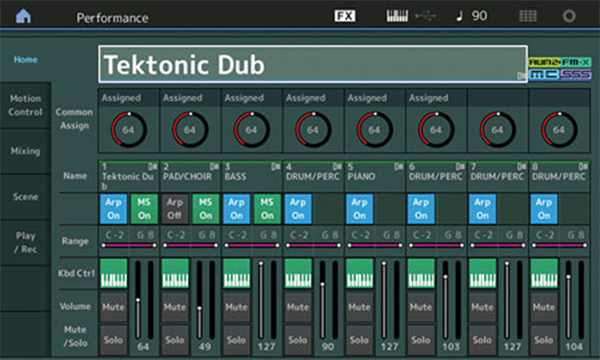The width and height of the screenshot is (600, 360).
Task: Solo part 1 Tektonic Dub
Action: [x=114, y=340]
